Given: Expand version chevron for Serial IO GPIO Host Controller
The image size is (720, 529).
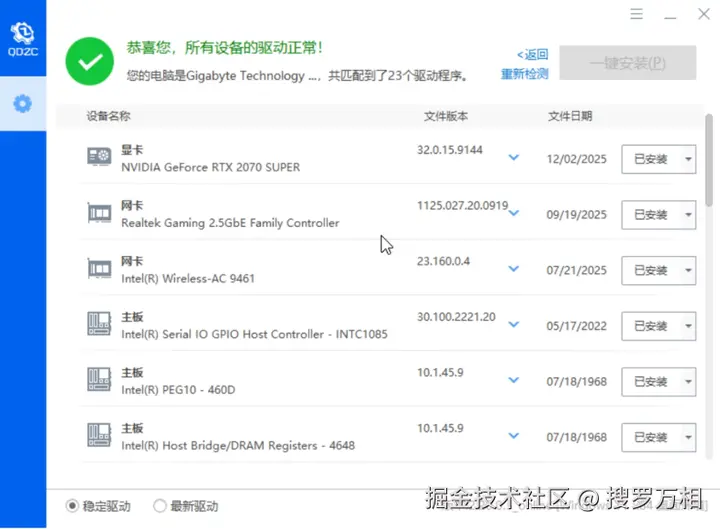Looking at the screenshot, I should coord(514,324).
